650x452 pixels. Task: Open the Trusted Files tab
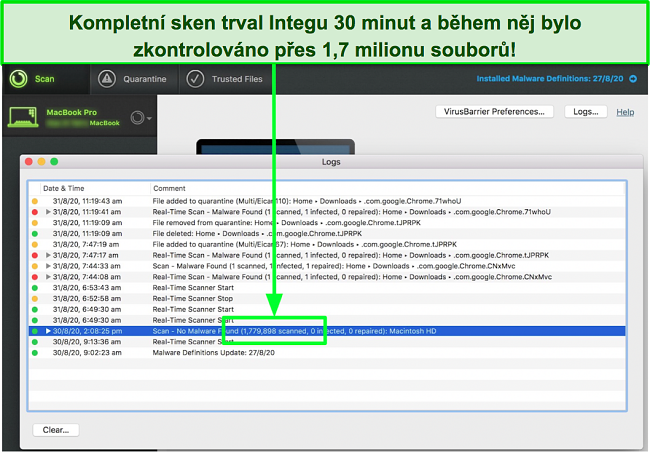226,79
